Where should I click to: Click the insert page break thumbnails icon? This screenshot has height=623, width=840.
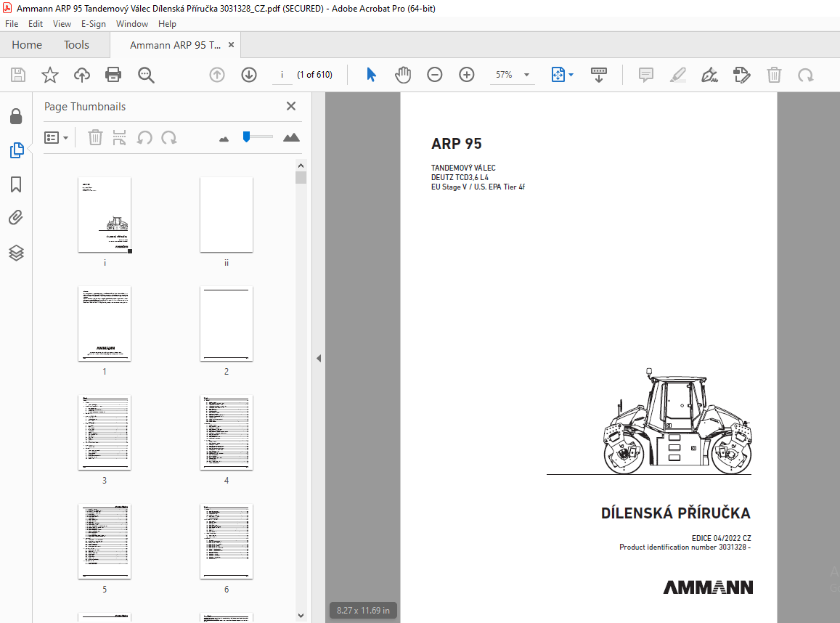click(x=120, y=138)
